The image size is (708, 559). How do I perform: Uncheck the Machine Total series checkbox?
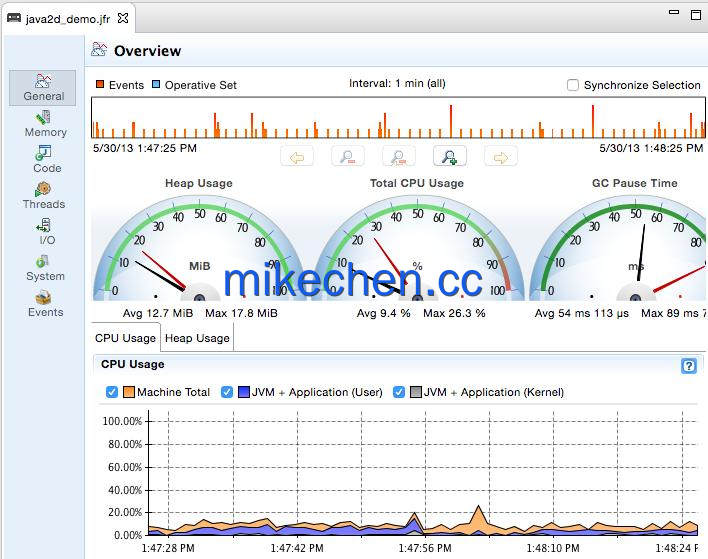pyautogui.click(x=112, y=392)
